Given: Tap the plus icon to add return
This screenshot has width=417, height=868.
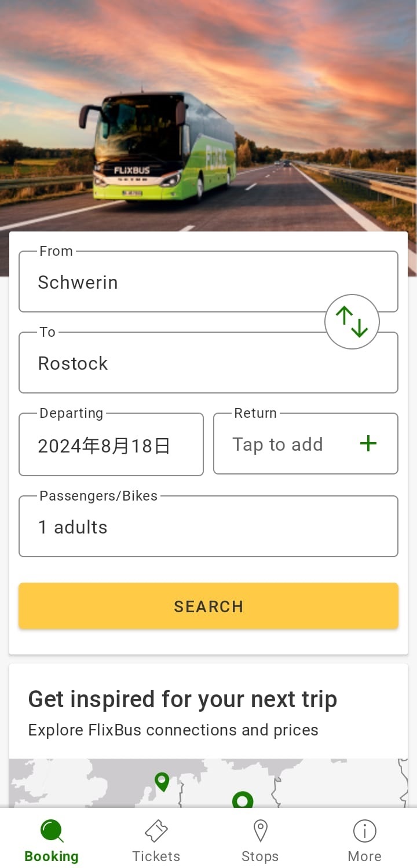Looking at the screenshot, I should [x=368, y=444].
